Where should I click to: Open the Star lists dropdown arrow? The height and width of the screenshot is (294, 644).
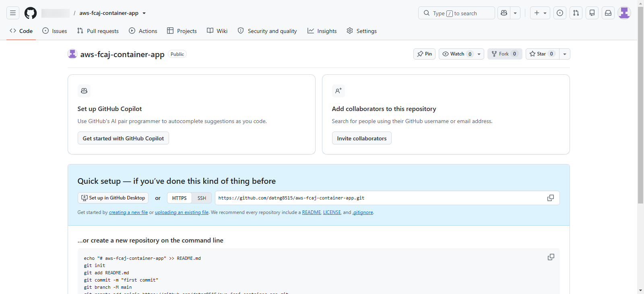pyautogui.click(x=565, y=54)
